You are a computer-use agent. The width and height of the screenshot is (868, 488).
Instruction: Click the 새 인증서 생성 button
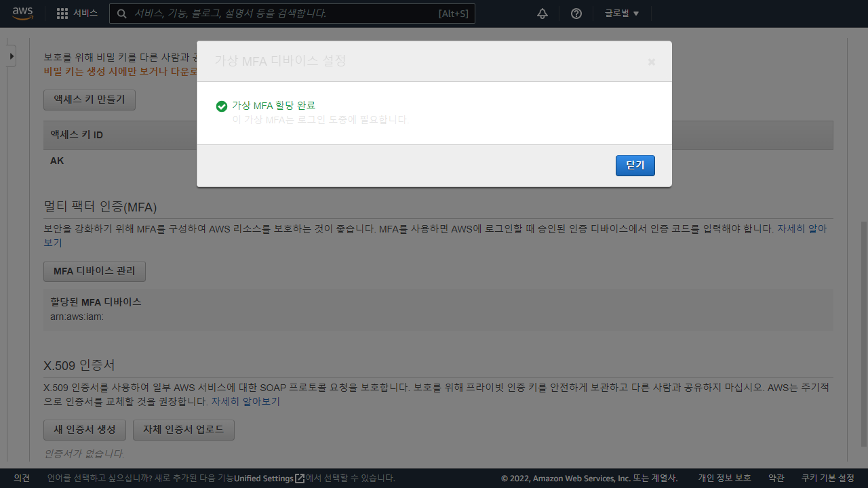tap(85, 430)
